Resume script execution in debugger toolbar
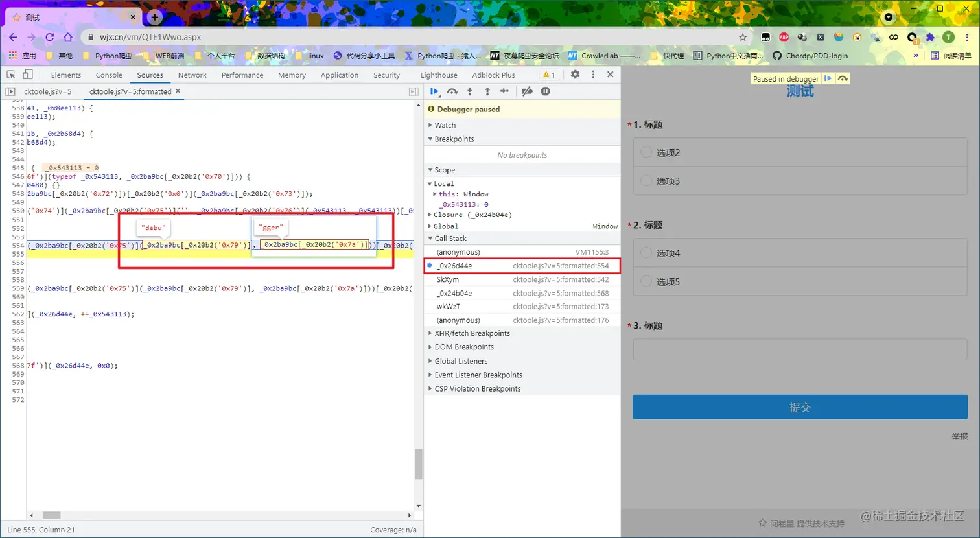This screenshot has height=538, width=980. [x=434, y=91]
